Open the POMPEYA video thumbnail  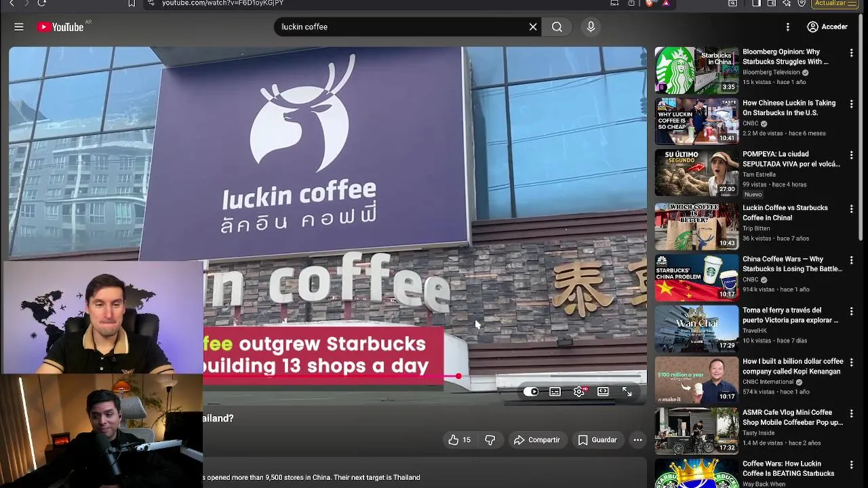(x=696, y=172)
